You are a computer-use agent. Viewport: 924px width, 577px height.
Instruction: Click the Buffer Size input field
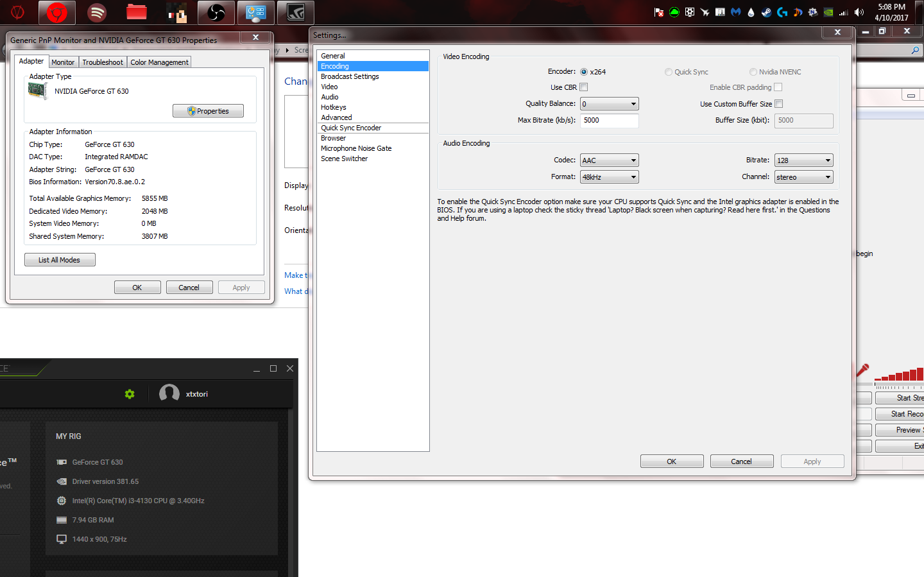[x=804, y=121]
